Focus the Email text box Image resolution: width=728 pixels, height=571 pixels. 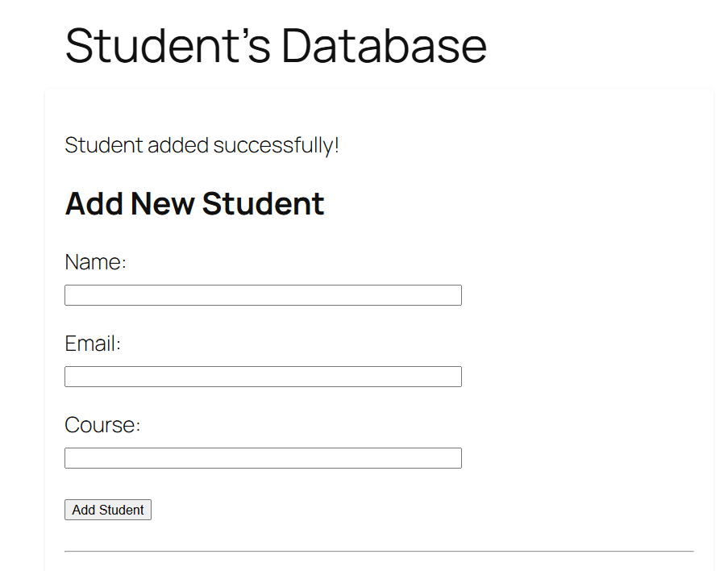[x=263, y=377]
